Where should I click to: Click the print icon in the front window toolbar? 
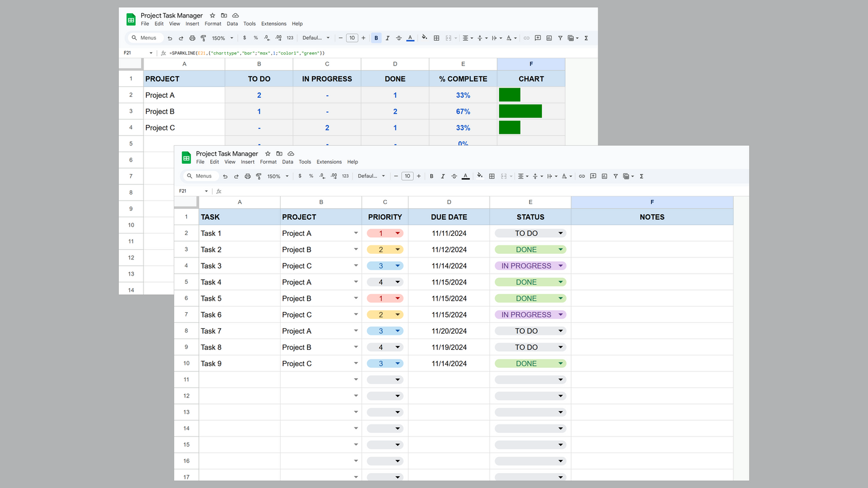(x=247, y=176)
